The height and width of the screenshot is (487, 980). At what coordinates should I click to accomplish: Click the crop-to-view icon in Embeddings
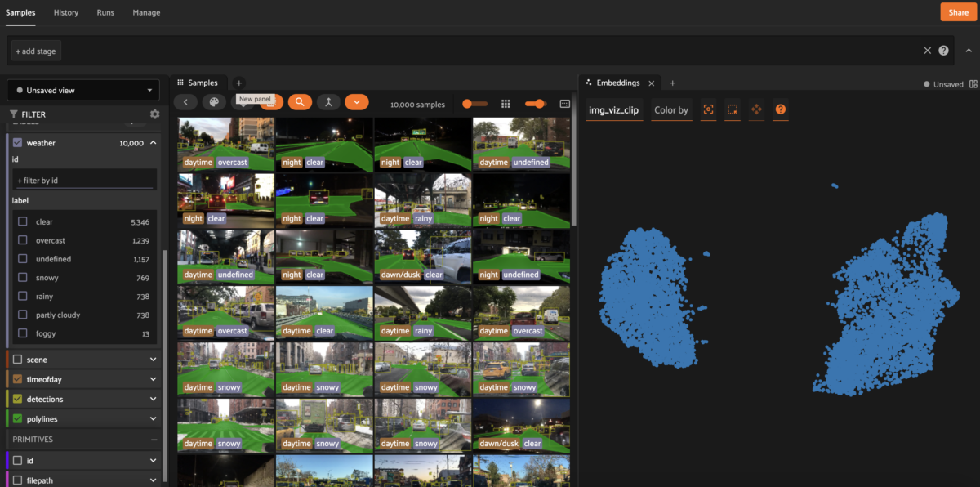[x=708, y=109]
